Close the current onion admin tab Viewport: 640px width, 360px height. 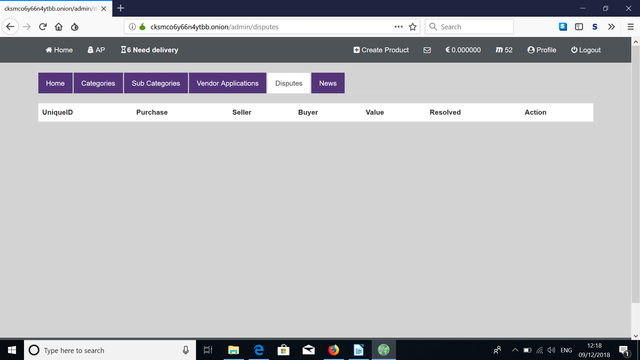pos(104,9)
